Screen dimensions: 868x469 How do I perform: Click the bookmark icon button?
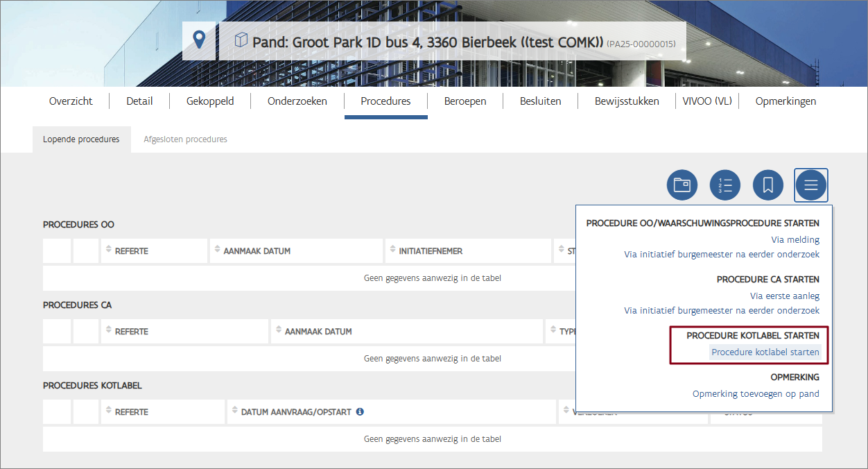(768, 185)
